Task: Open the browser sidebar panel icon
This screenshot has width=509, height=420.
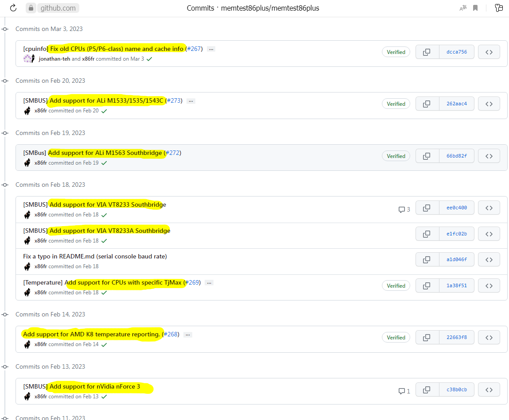Action: click(499, 8)
